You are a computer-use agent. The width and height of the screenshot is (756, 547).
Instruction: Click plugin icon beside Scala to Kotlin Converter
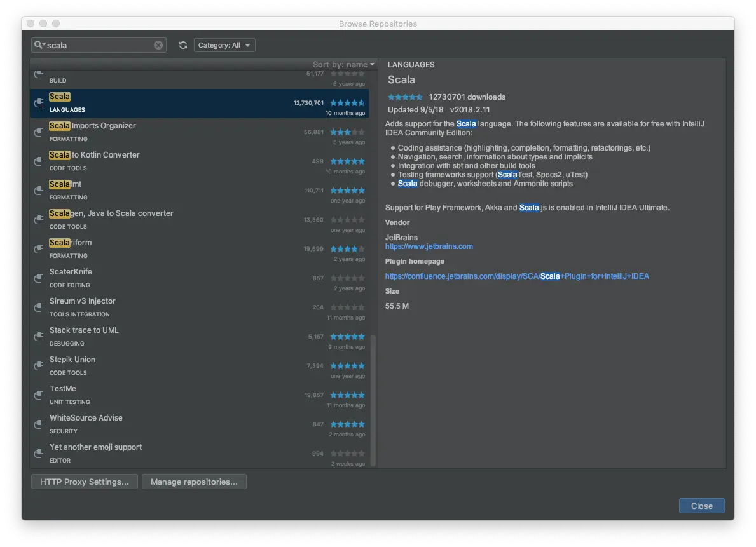pyautogui.click(x=39, y=161)
